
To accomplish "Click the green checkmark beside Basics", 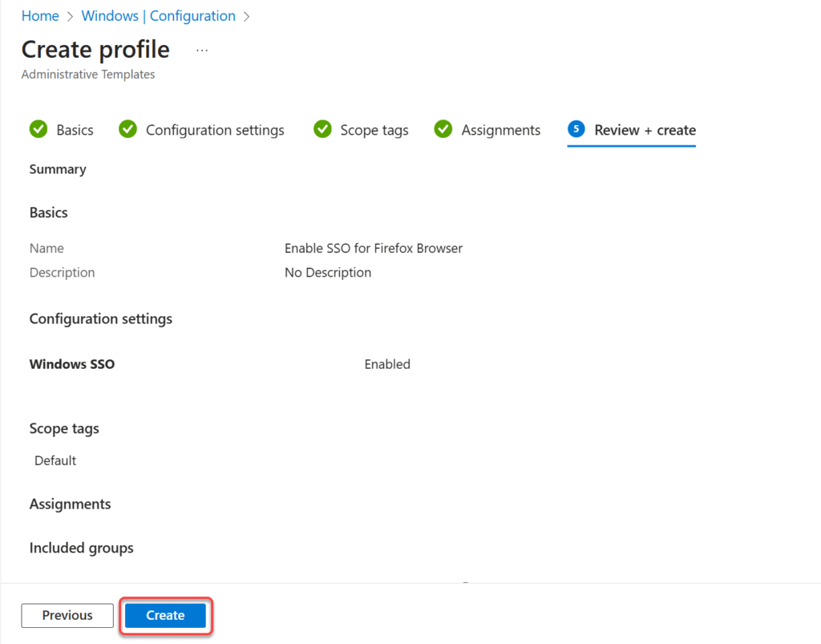I will click(38, 129).
